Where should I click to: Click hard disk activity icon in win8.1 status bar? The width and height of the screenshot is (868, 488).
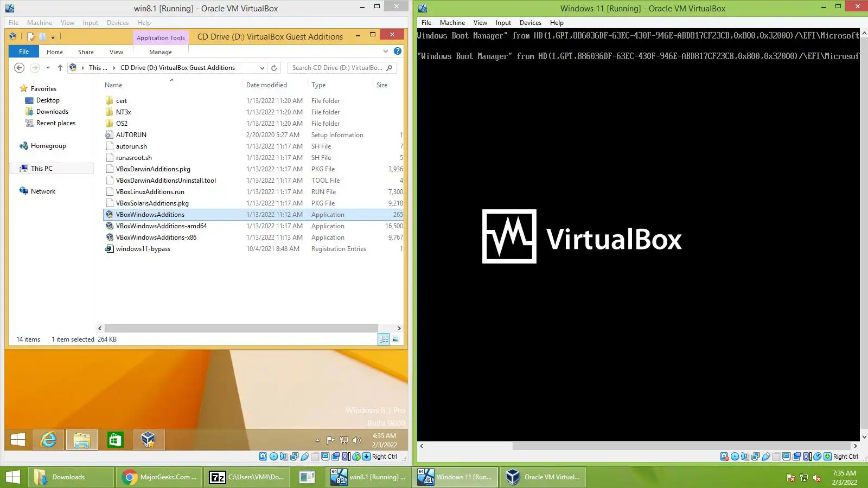263,457
